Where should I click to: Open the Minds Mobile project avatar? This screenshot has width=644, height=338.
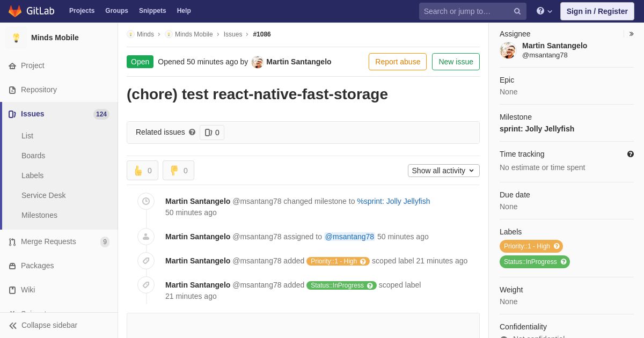16,38
